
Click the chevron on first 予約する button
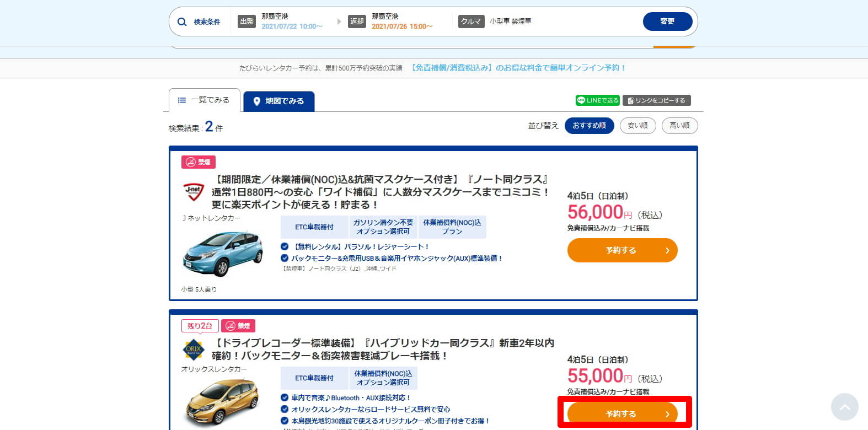click(x=667, y=250)
